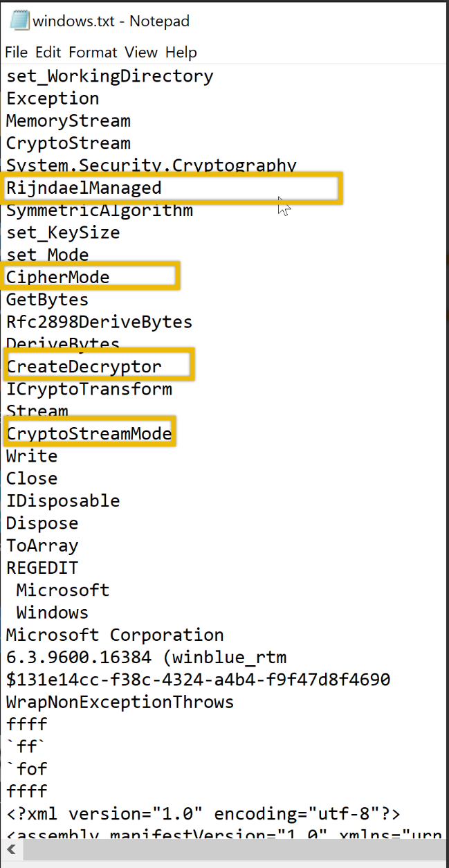Image resolution: width=449 pixels, height=868 pixels.
Task: Open the Edit menu
Action: point(48,53)
